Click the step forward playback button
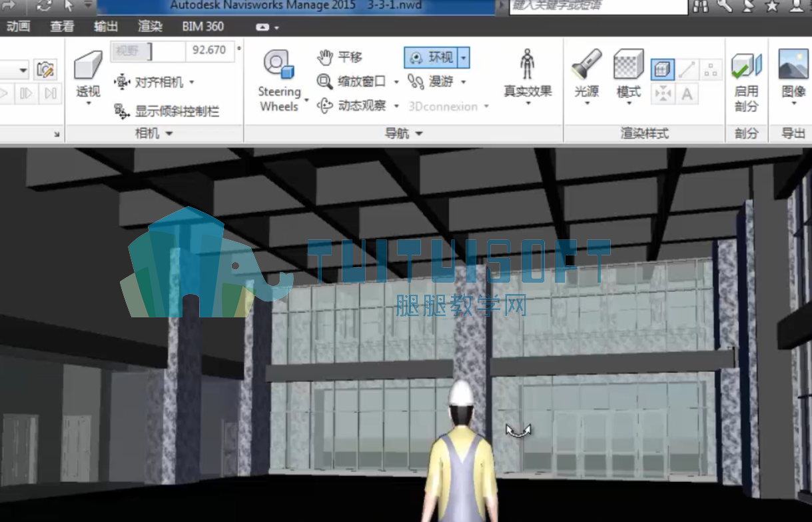812x522 pixels. [x=26, y=93]
